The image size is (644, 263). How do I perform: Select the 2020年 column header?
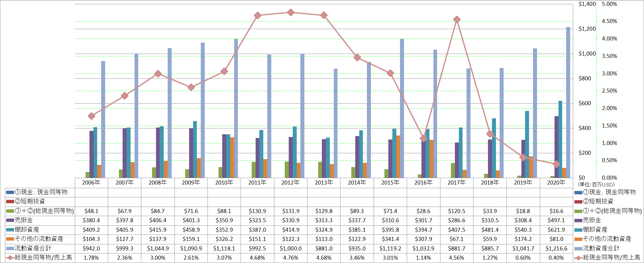pyautogui.click(x=556, y=183)
